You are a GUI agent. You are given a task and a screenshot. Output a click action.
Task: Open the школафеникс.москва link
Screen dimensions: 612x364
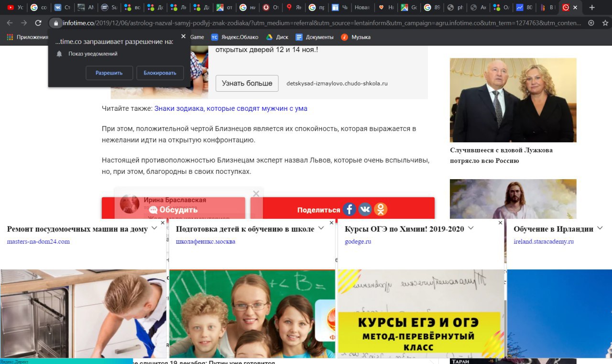click(x=206, y=242)
